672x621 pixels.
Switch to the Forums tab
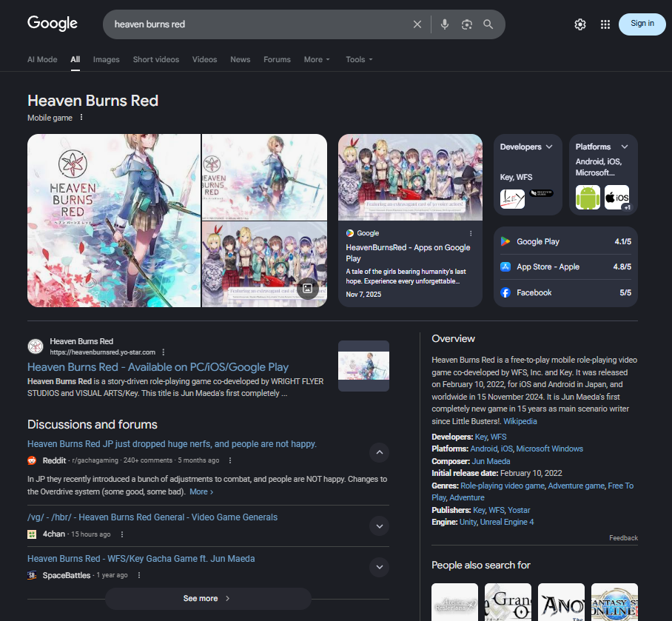coord(277,59)
